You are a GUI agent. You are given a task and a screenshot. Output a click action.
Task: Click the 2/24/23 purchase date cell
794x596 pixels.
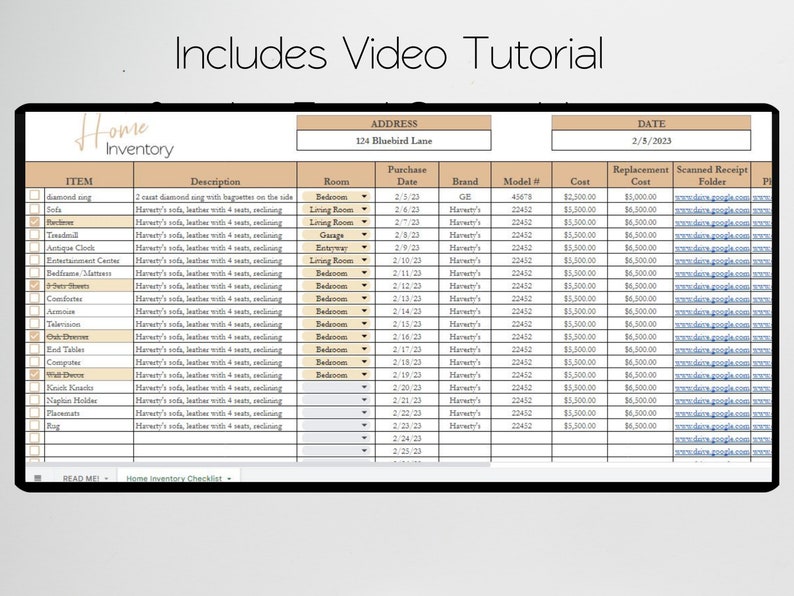pos(407,439)
